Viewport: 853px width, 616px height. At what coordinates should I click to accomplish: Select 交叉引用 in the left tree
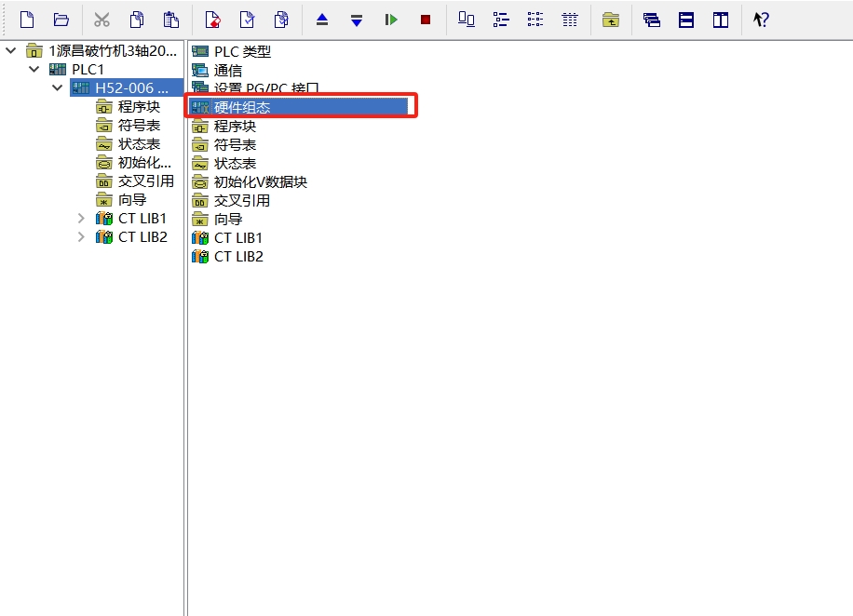(x=145, y=181)
